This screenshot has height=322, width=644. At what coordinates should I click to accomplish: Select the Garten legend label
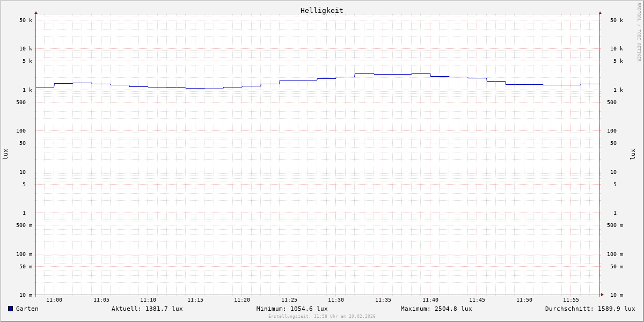(27, 309)
